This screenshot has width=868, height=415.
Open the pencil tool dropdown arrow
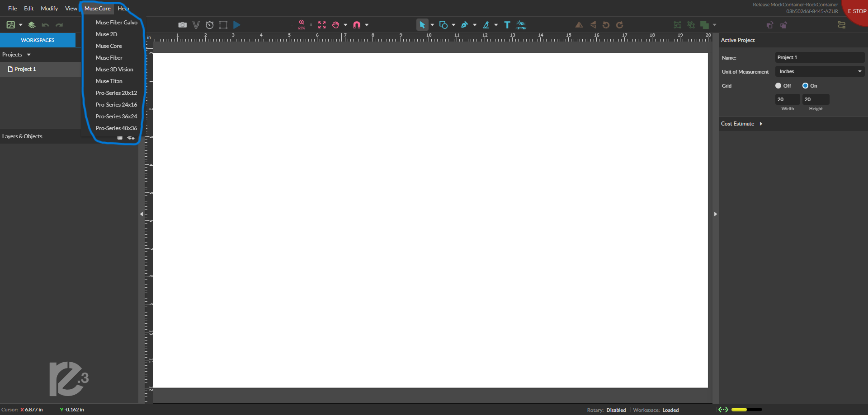[x=496, y=25]
